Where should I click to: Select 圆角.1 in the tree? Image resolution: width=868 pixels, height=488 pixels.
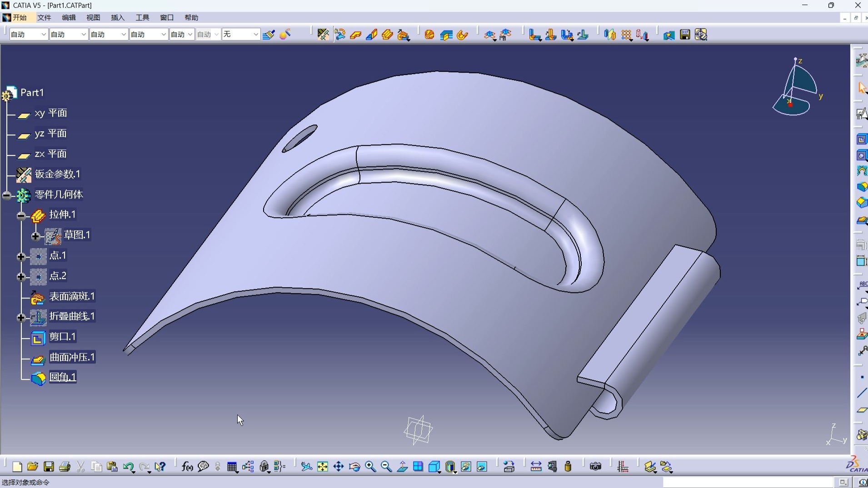coord(62,377)
